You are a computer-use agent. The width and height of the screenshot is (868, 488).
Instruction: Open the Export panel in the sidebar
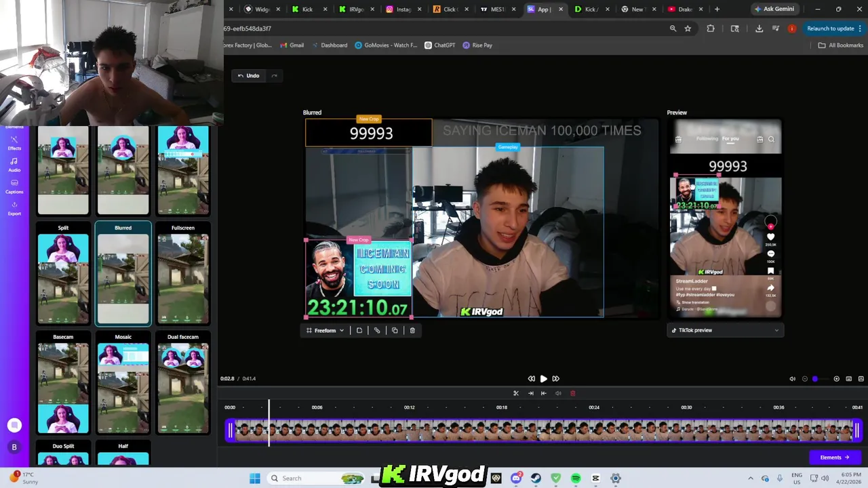point(14,208)
